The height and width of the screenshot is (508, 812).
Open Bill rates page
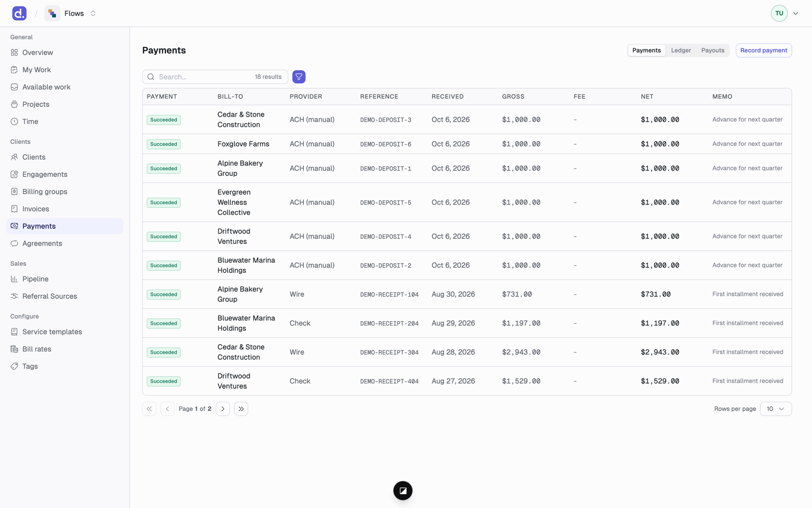tap(37, 349)
